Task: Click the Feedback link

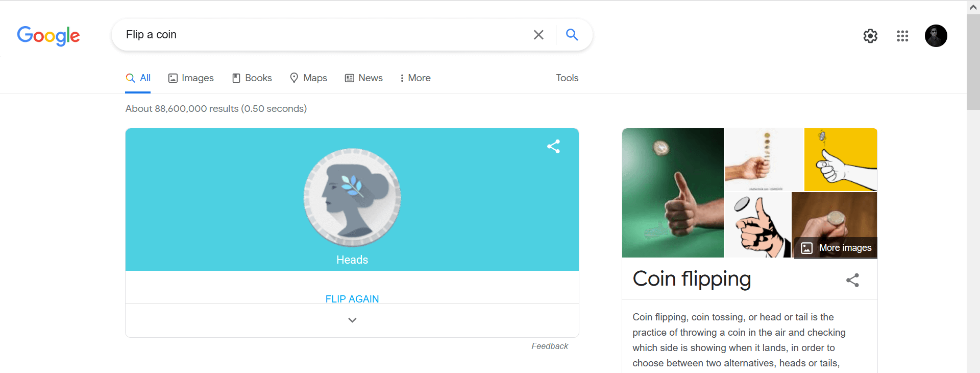Action: point(550,346)
